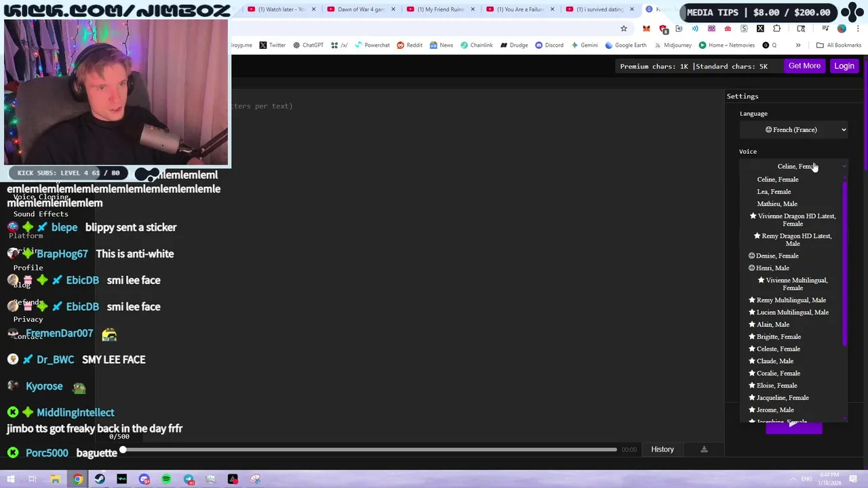868x488 pixels.
Task: Open Discord from the taskbar
Action: pyautogui.click(x=144, y=479)
